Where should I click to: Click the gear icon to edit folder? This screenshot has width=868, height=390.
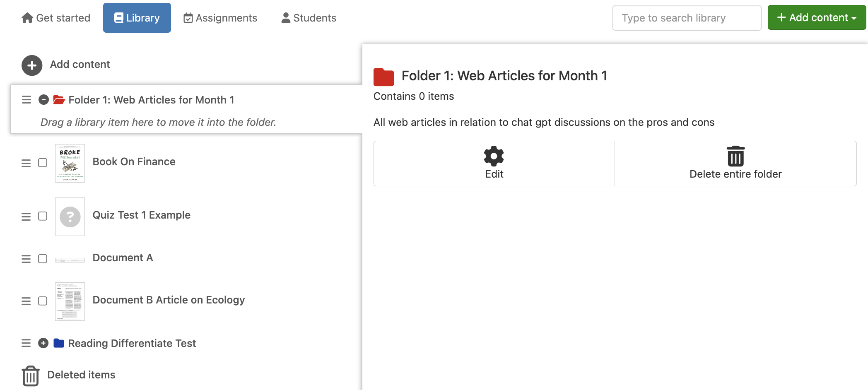[494, 156]
